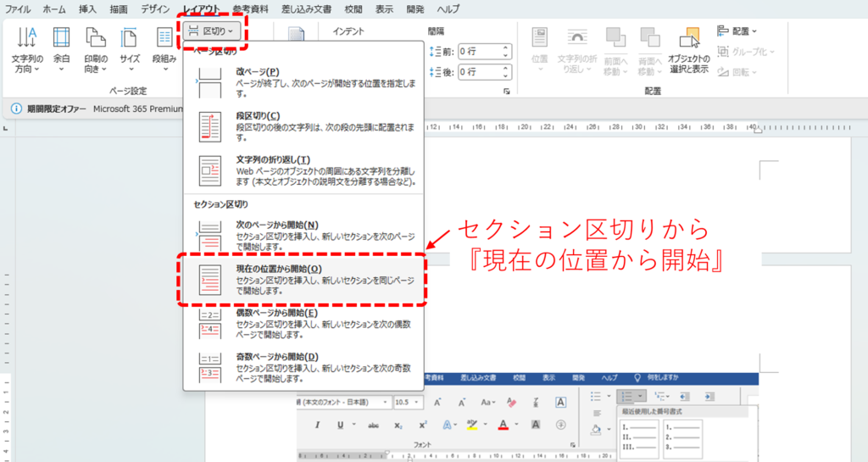Viewport: 868px width, 462px height.
Task: Click the 印刷の向き (orientation) icon
Action: click(x=95, y=38)
